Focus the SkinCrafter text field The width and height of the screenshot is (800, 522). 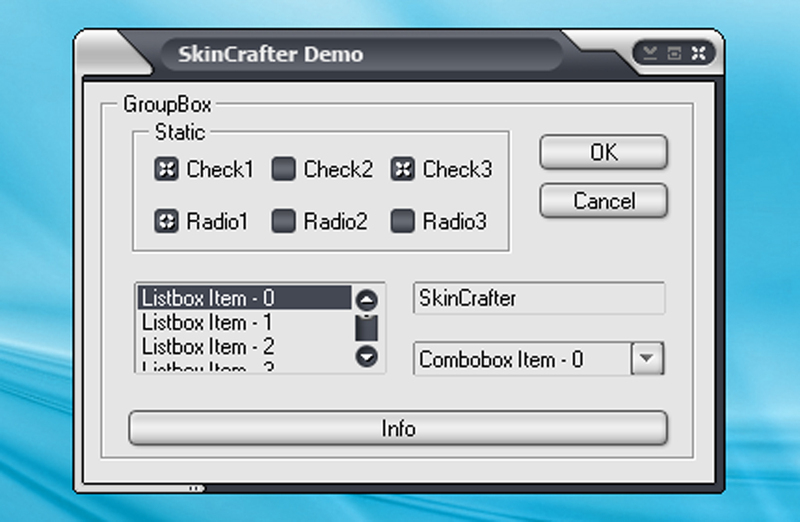539,298
